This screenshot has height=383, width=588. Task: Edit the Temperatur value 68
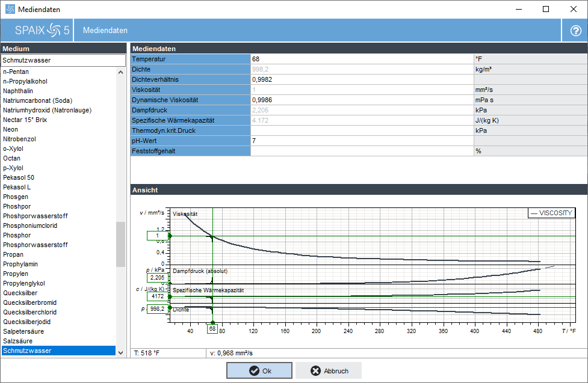[x=362, y=59]
